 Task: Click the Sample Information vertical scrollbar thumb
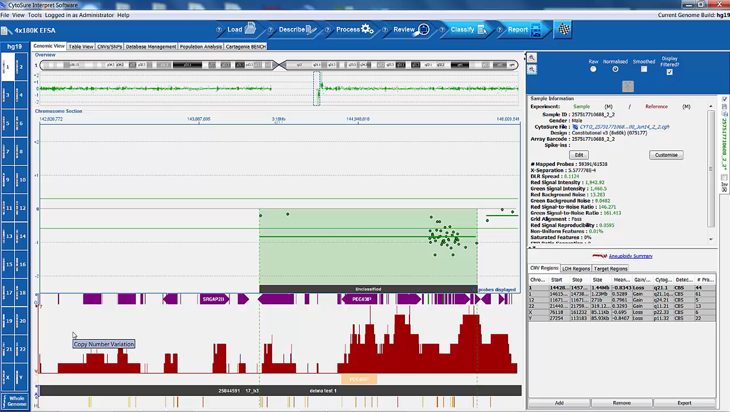click(711, 169)
